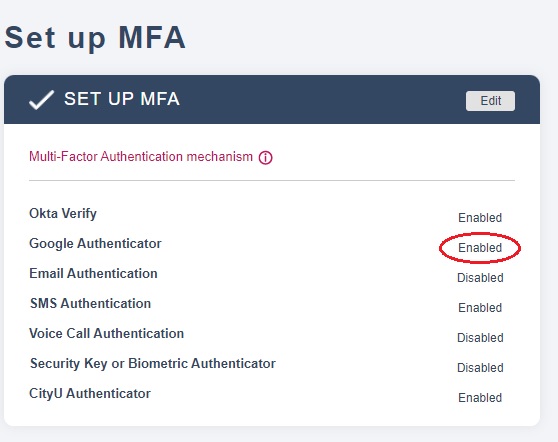Select Email Authentication label
Viewport: 558px width, 442px height.
tap(93, 273)
